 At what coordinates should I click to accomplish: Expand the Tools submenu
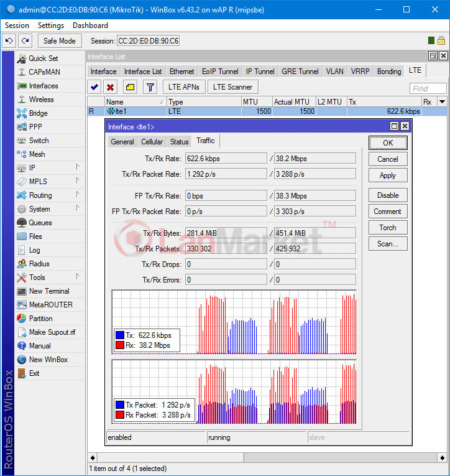[x=78, y=277]
